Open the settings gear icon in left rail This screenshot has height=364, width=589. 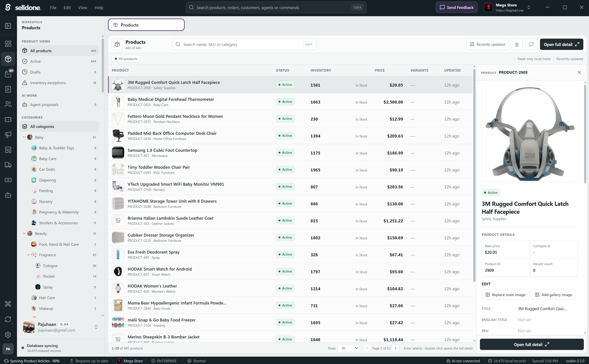(x=8, y=335)
